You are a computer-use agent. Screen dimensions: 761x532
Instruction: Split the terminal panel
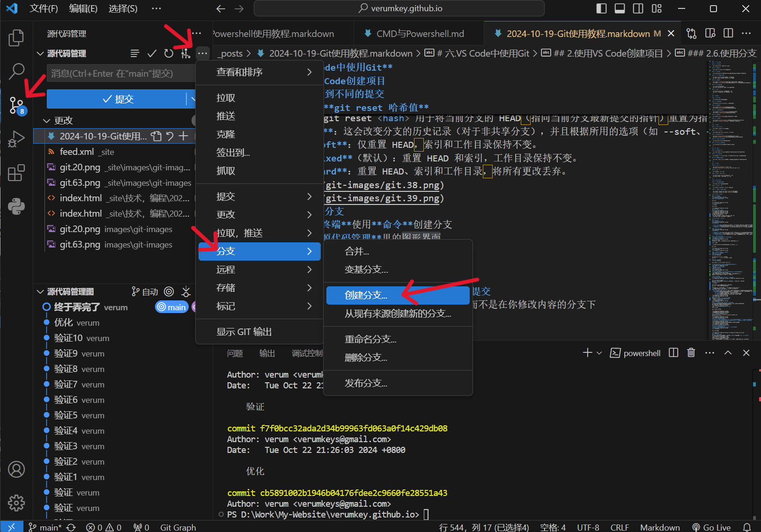(x=673, y=353)
